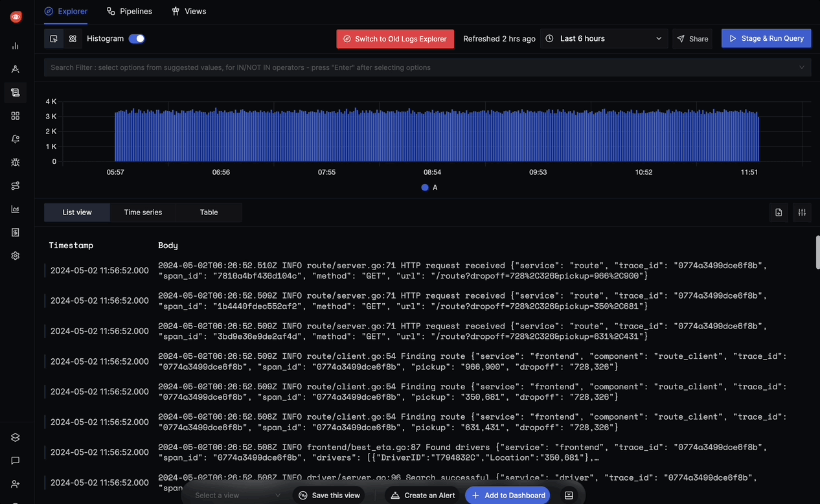Click Create an Alert button
The image size is (820, 504).
(x=423, y=496)
